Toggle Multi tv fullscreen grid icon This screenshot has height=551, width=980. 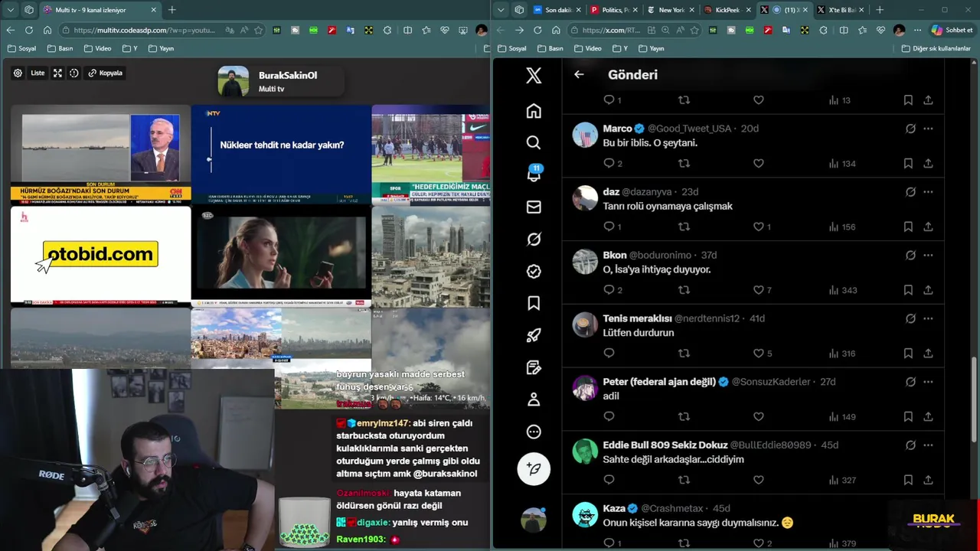(57, 73)
